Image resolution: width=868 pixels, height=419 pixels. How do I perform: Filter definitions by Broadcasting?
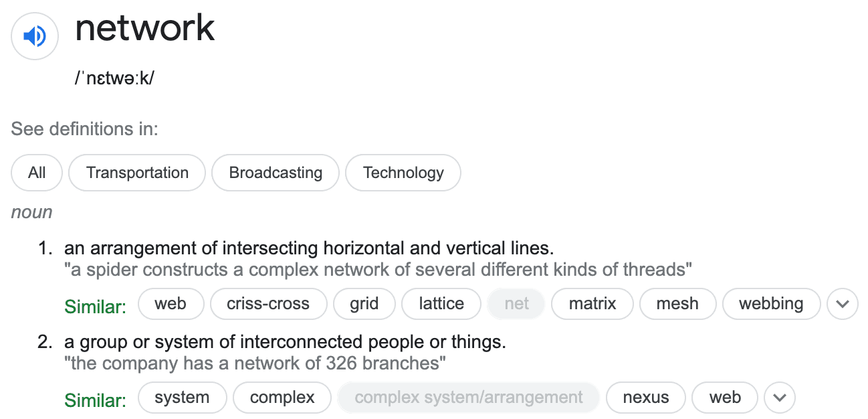pos(276,173)
